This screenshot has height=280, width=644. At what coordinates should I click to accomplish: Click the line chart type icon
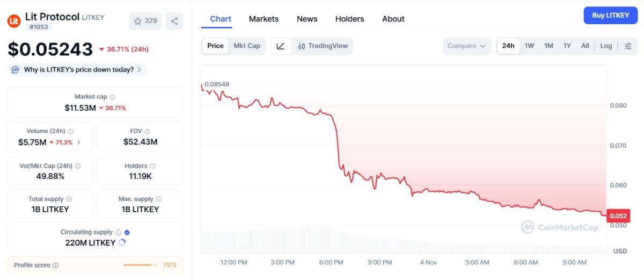click(281, 46)
